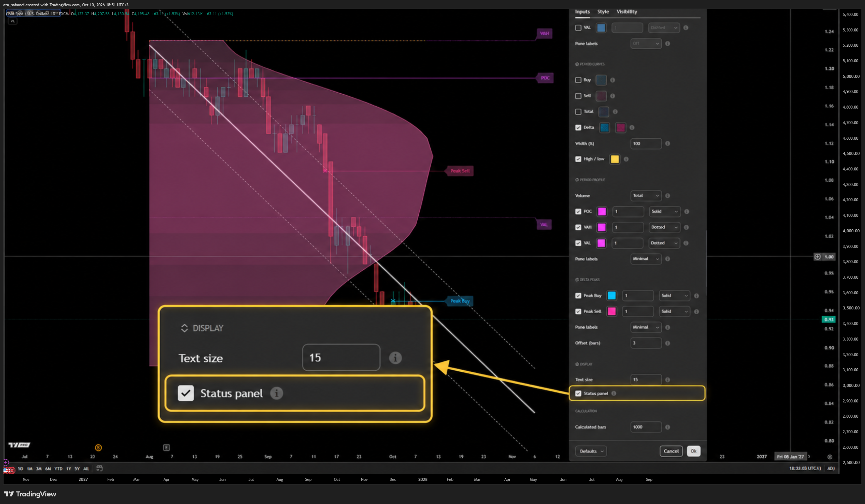Expand the Defaults dropdown
865x504 pixels.
coord(591,451)
